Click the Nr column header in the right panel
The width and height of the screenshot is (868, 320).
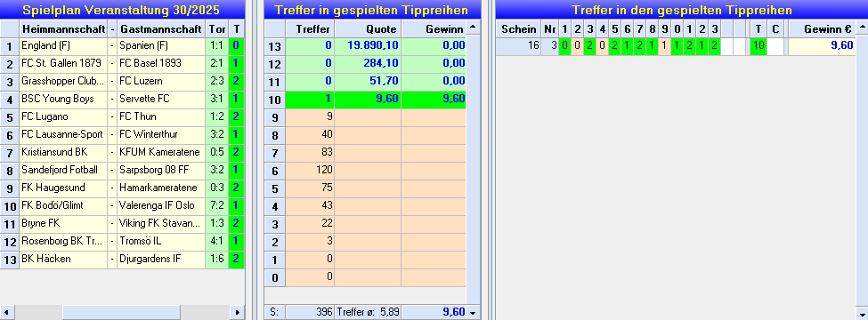[x=549, y=28]
